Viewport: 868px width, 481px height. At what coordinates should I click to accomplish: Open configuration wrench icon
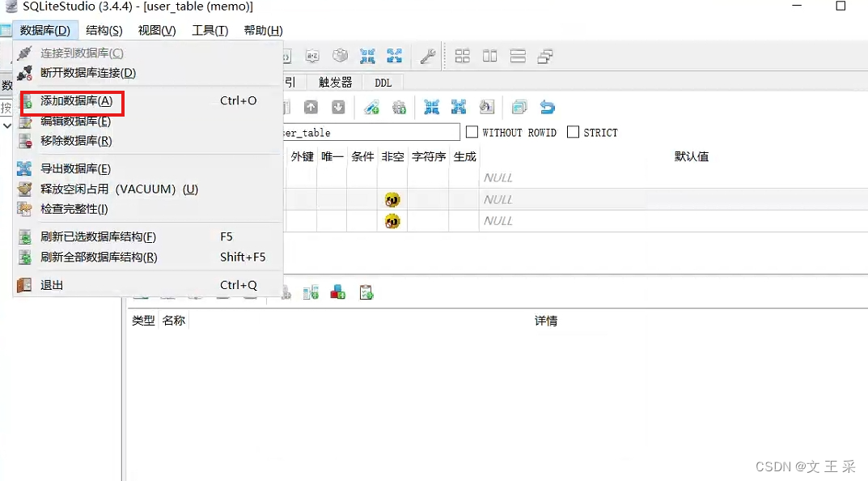[427, 56]
